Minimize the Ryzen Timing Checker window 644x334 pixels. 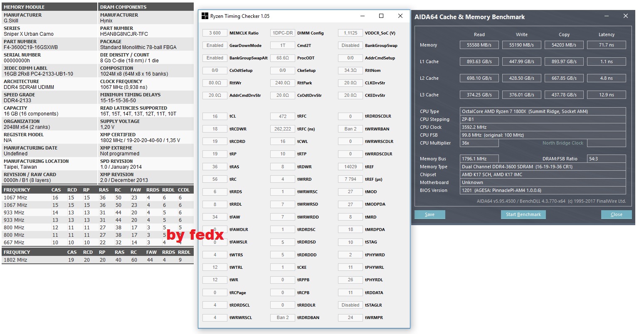tap(362, 16)
